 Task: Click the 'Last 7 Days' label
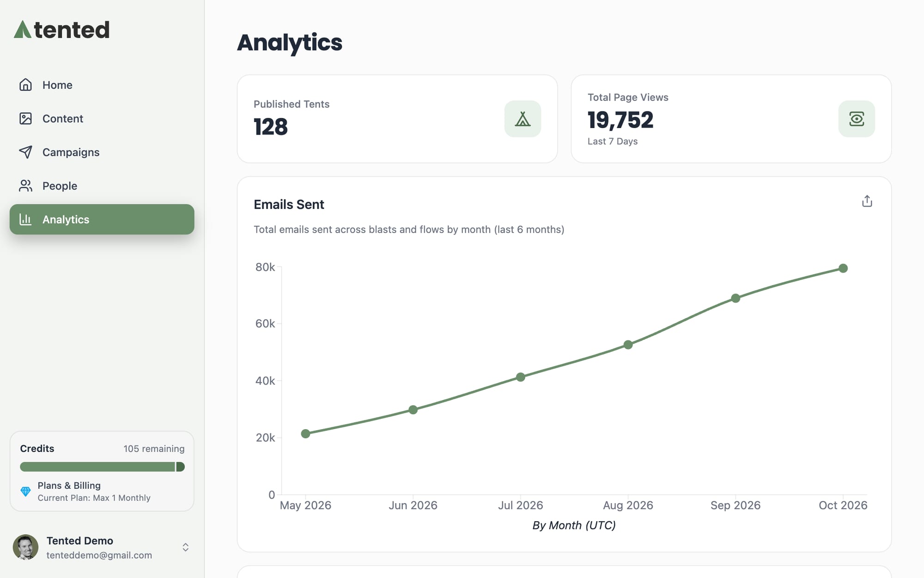pyautogui.click(x=613, y=141)
